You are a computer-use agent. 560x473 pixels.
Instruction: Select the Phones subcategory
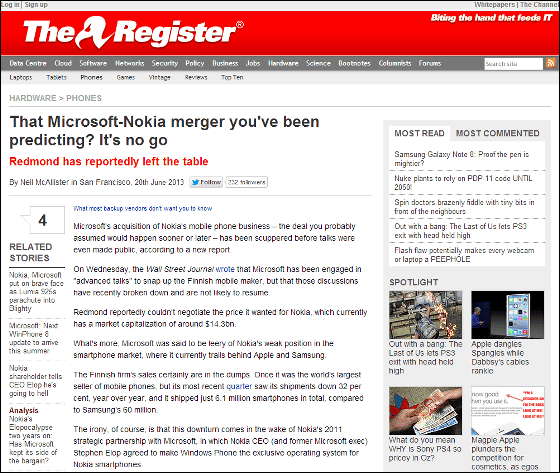[x=91, y=77]
